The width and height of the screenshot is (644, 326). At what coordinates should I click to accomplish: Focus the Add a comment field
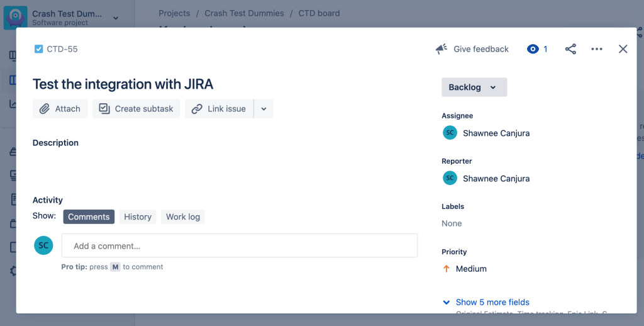click(240, 245)
